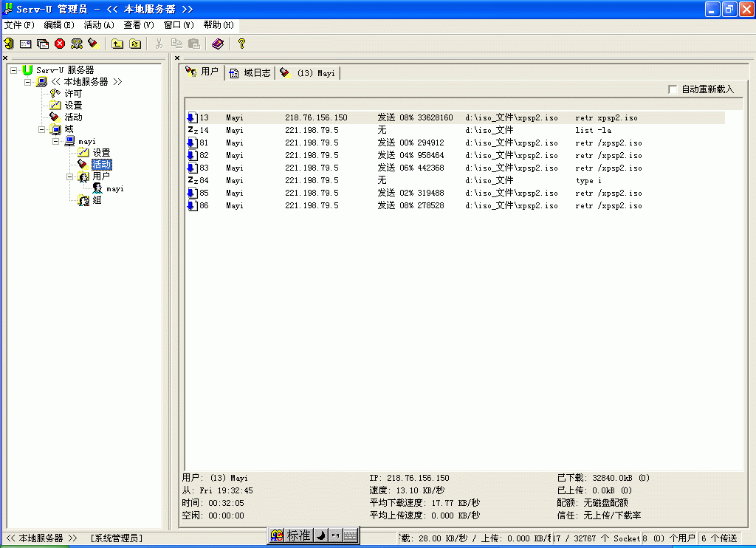
Task: Close the right activity panel with its x
Action: 177,58
